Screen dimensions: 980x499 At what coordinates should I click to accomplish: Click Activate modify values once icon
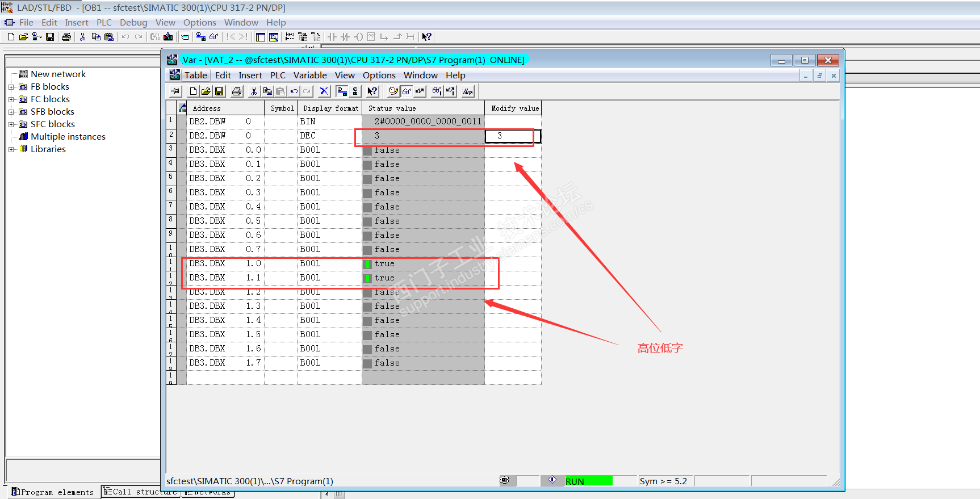(450, 91)
